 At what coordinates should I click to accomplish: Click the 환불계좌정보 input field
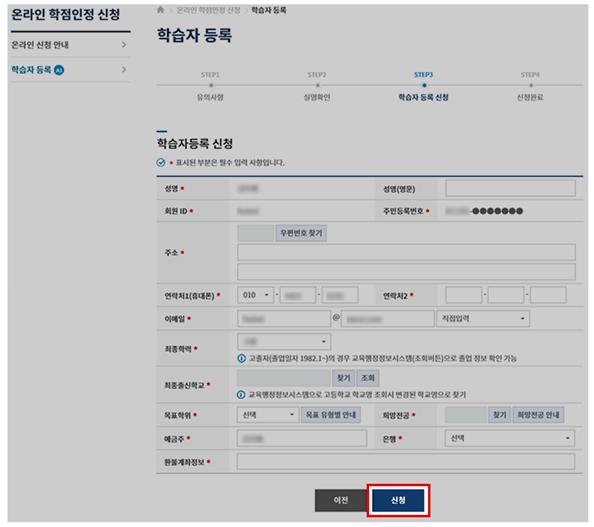click(406, 462)
